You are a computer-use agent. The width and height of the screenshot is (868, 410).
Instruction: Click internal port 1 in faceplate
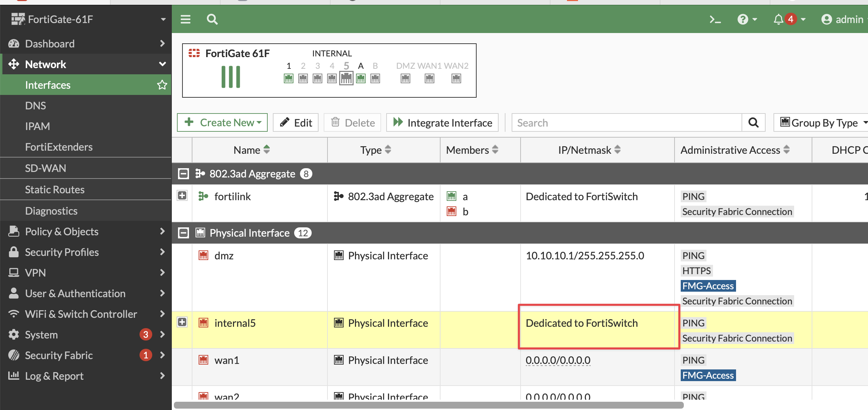pyautogui.click(x=289, y=78)
